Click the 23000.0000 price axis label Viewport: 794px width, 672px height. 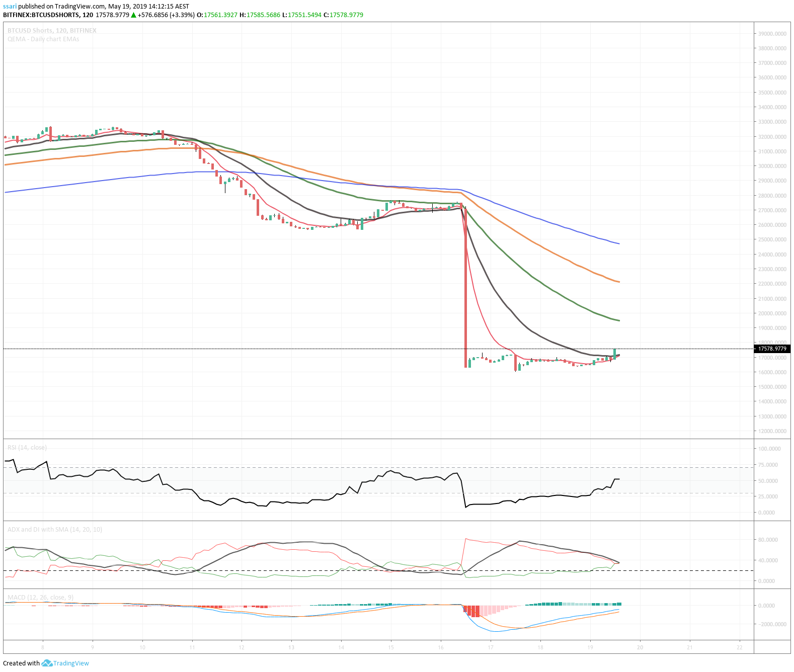point(772,269)
